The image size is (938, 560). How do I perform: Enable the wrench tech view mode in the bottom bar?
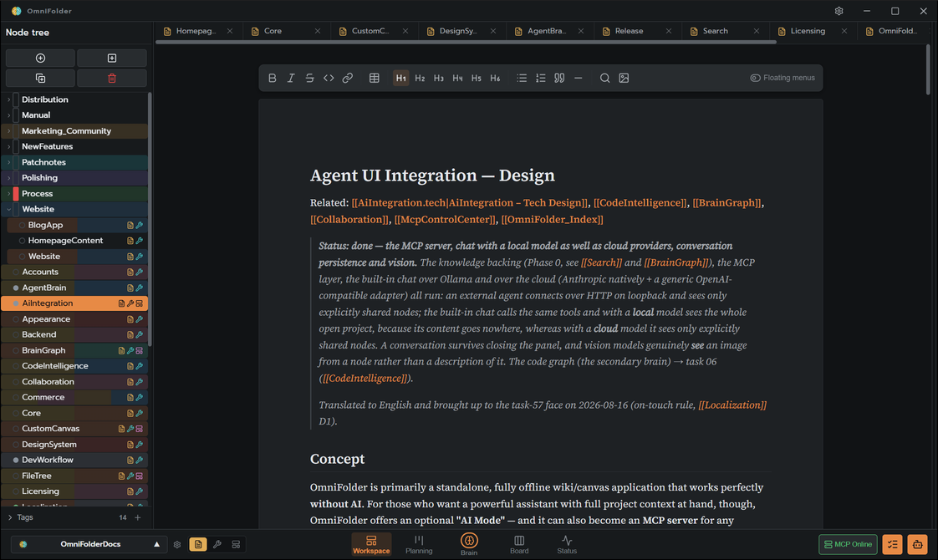[217, 544]
